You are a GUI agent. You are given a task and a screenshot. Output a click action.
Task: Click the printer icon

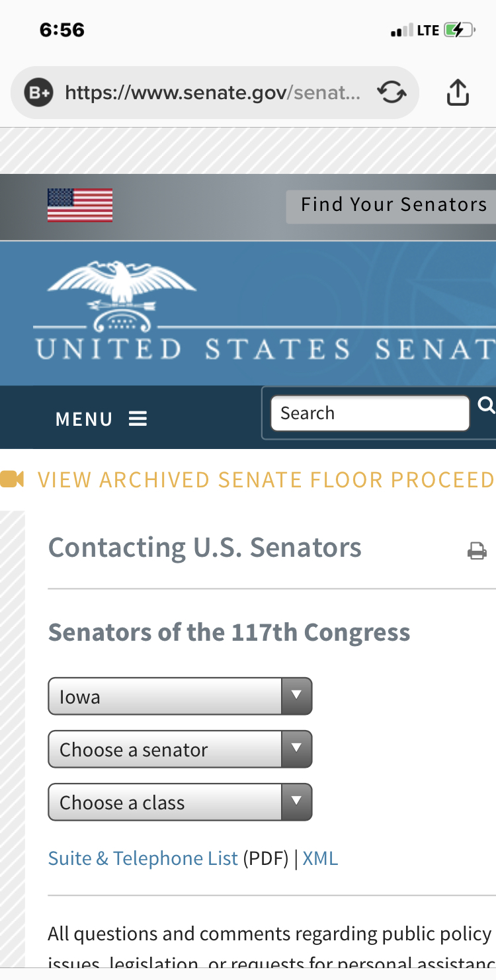[477, 551]
